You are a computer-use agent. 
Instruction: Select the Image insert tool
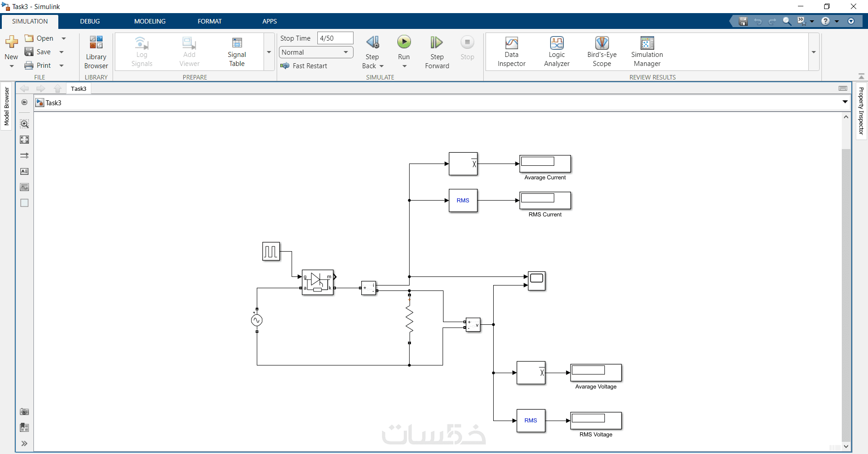24,187
